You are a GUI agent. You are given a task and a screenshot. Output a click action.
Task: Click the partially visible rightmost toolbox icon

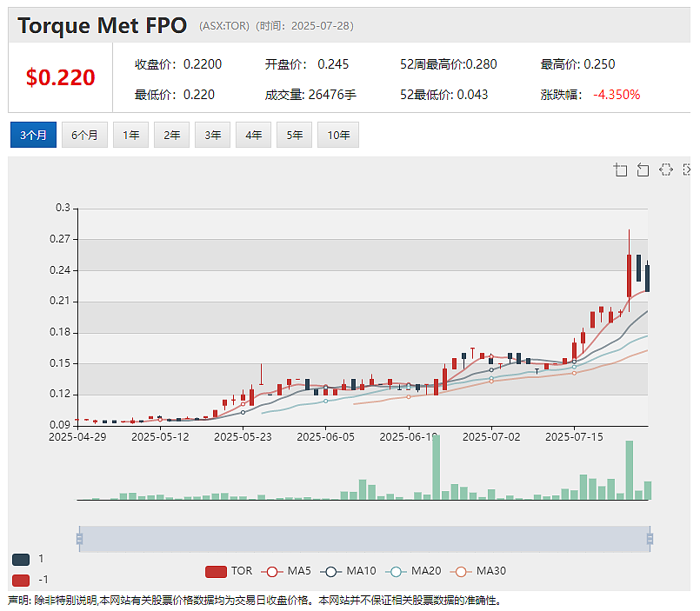point(687,170)
